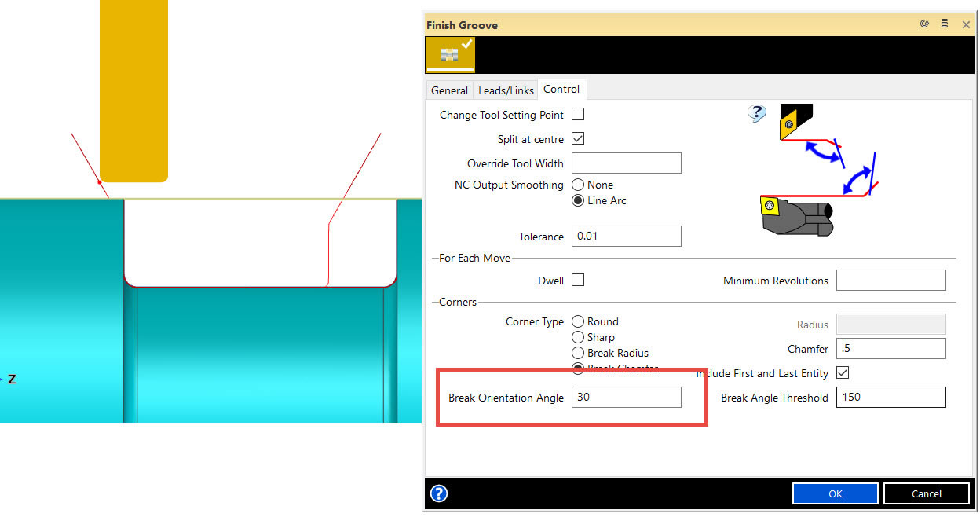
Task: Click Cancel to discard changes
Action: pyautogui.click(x=926, y=493)
